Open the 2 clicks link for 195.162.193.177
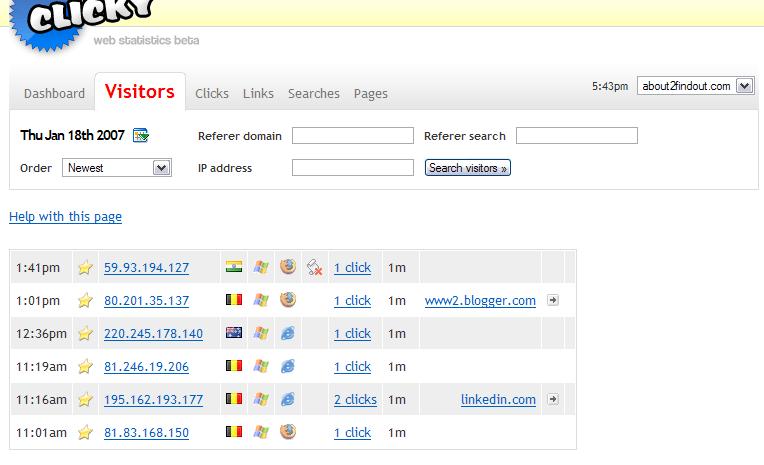The width and height of the screenshot is (764, 465). 355,400
